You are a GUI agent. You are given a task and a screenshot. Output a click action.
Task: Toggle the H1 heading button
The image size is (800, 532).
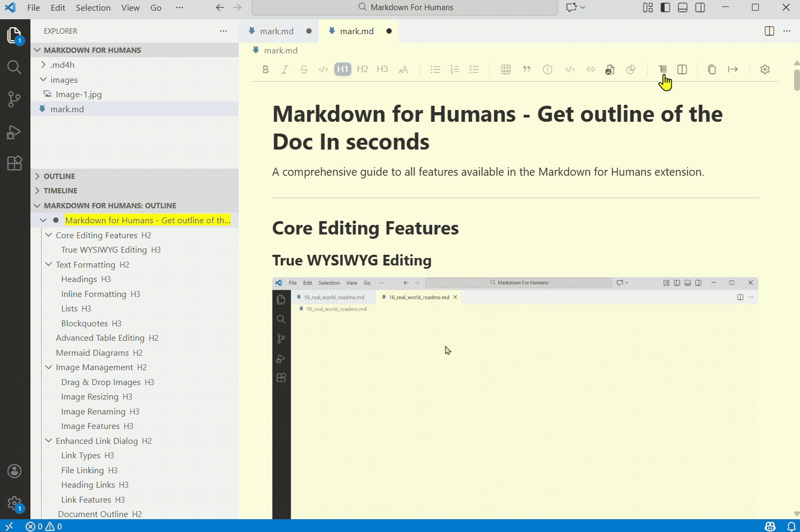click(342, 69)
